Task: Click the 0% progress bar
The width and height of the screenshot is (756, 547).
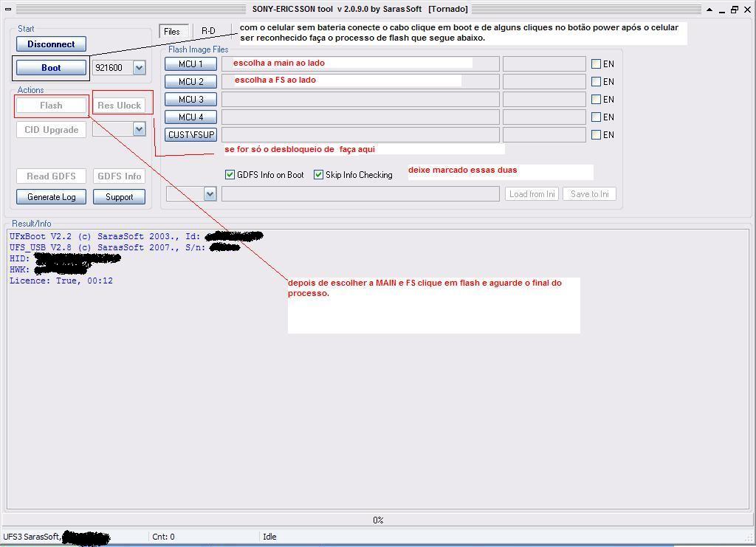Action: tap(378, 520)
